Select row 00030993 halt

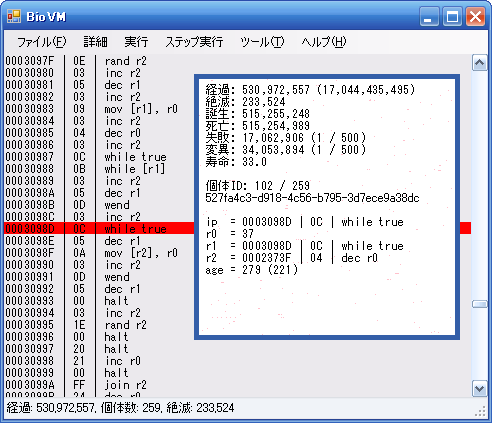click(x=99, y=301)
